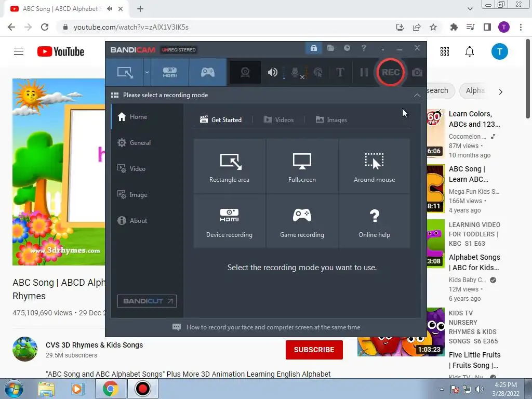This screenshot has width=532, height=399.
Task: Click the lock icon in Bandicam title bar
Action: click(x=313, y=48)
